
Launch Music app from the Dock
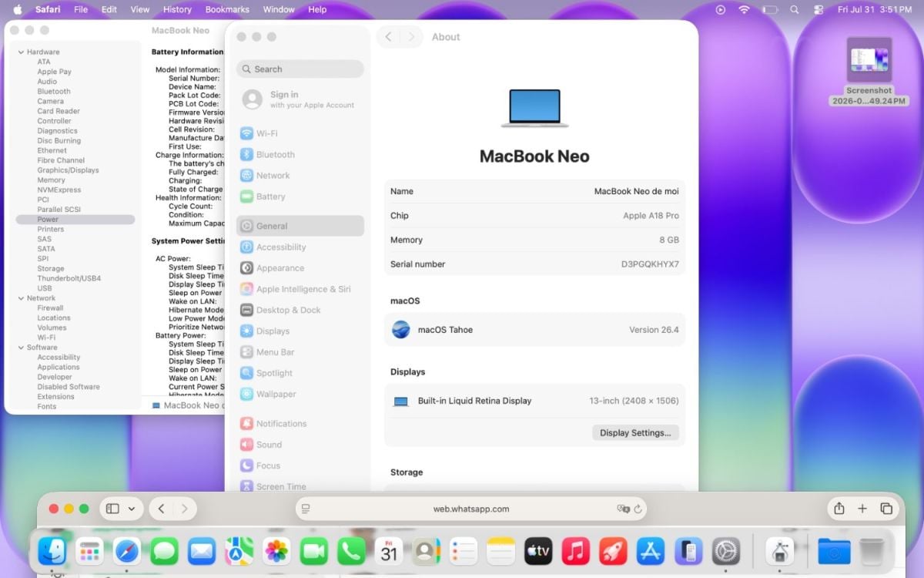(x=576, y=551)
